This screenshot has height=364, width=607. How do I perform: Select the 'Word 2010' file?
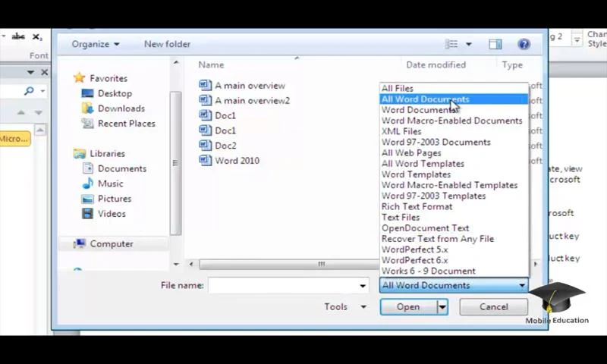coord(237,161)
